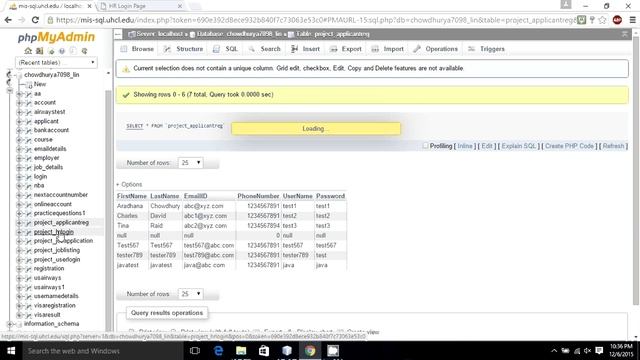Expand the information_schema database node

coord(9,324)
